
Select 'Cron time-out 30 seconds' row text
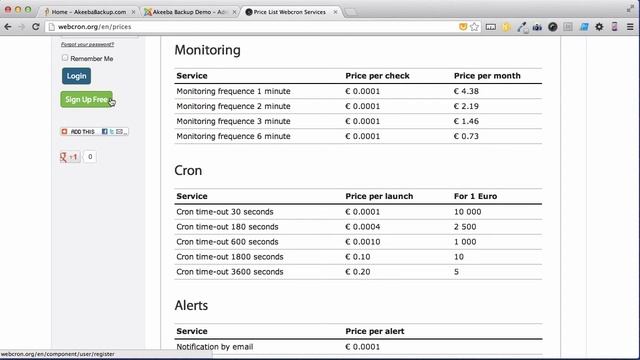click(x=225, y=212)
